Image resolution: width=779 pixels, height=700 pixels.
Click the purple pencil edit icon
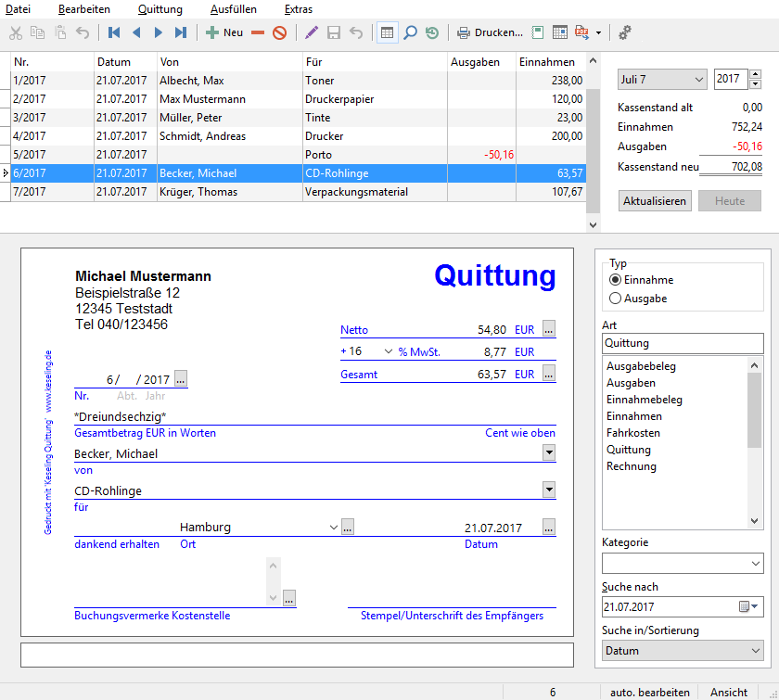[x=311, y=32]
